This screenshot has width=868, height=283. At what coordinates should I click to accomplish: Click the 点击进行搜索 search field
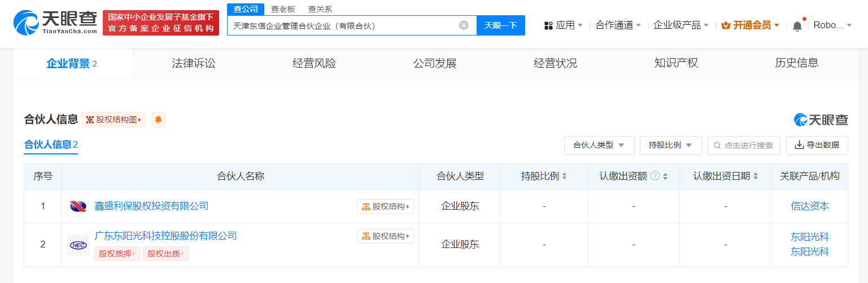click(x=744, y=145)
